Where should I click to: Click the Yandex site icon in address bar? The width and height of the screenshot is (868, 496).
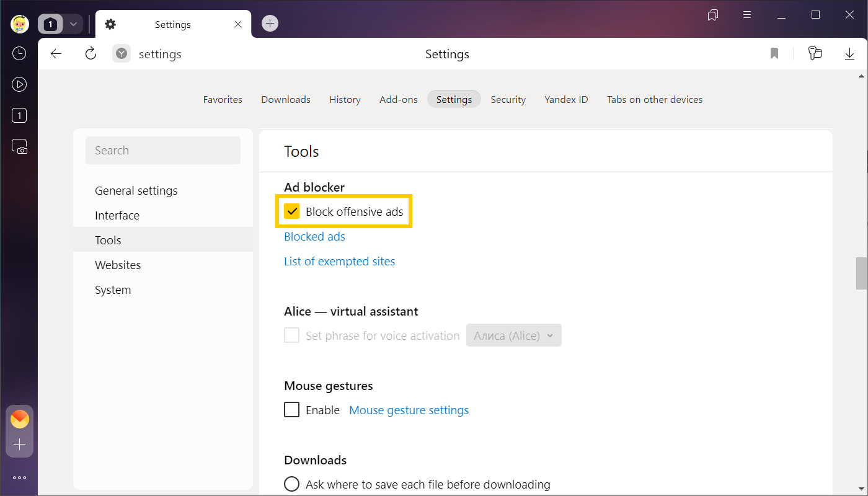click(x=122, y=54)
